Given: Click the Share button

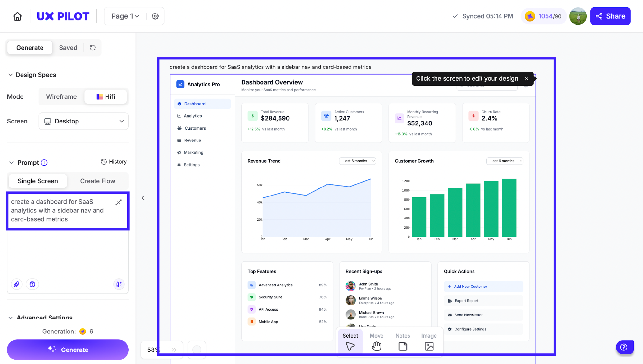Looking at the screenshot, I should coord(610,16).
